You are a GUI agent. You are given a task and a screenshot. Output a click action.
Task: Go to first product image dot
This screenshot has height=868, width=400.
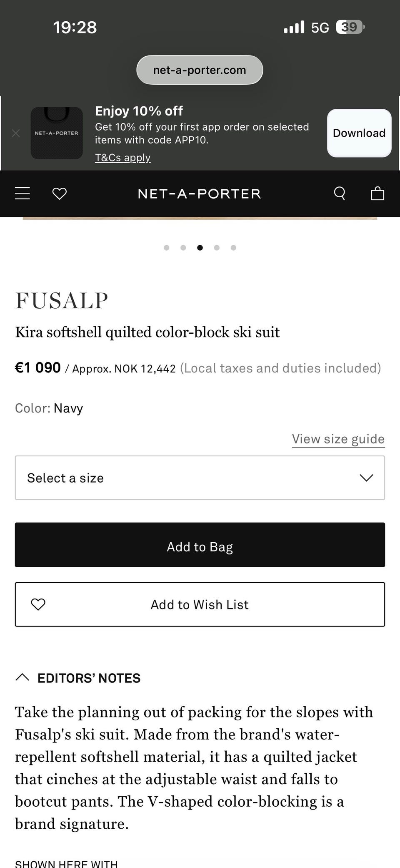point(167,248)
